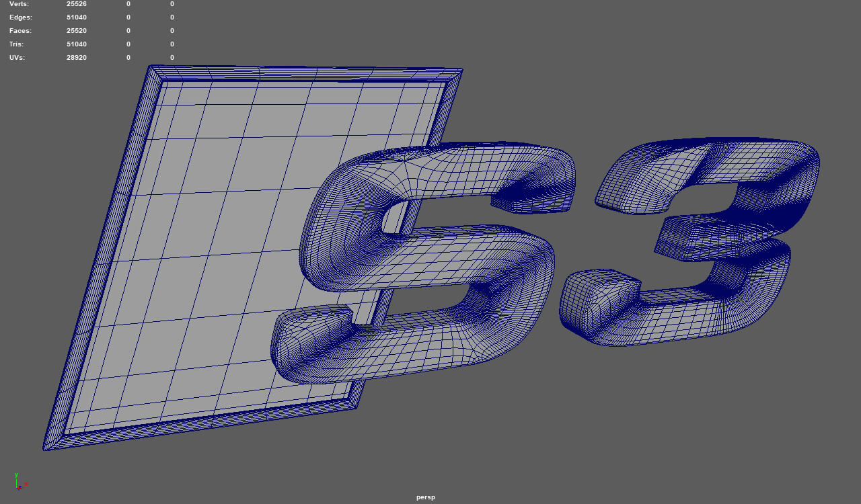Click the pole vertex atop letter S

click(x=405, y=159)
